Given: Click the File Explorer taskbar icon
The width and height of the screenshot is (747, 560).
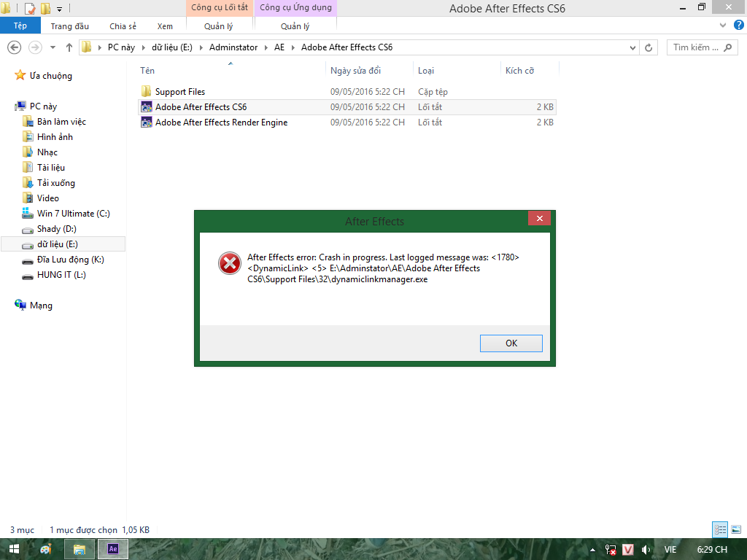Looking at the screenshot, I should coord(80,549).
